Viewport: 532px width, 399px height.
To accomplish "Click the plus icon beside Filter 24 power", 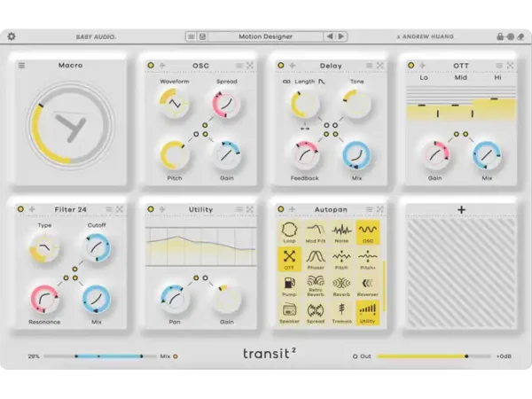I will point(32,209).
